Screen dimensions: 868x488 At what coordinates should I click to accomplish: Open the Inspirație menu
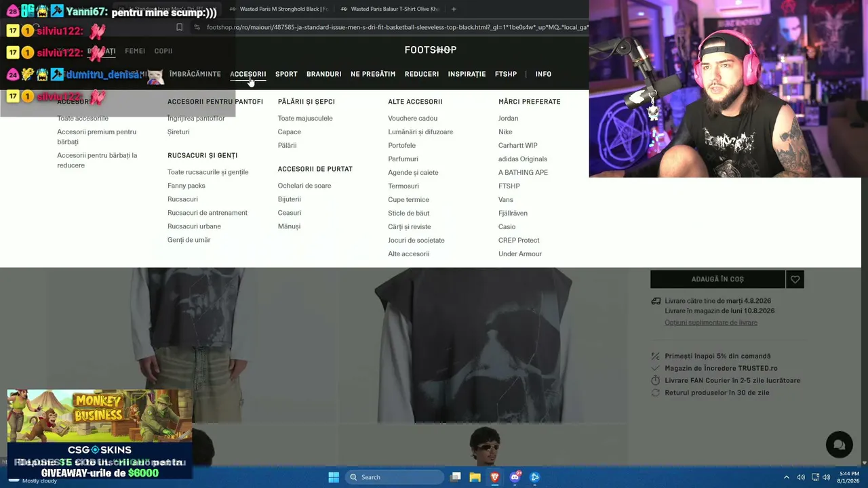point(467,74)
